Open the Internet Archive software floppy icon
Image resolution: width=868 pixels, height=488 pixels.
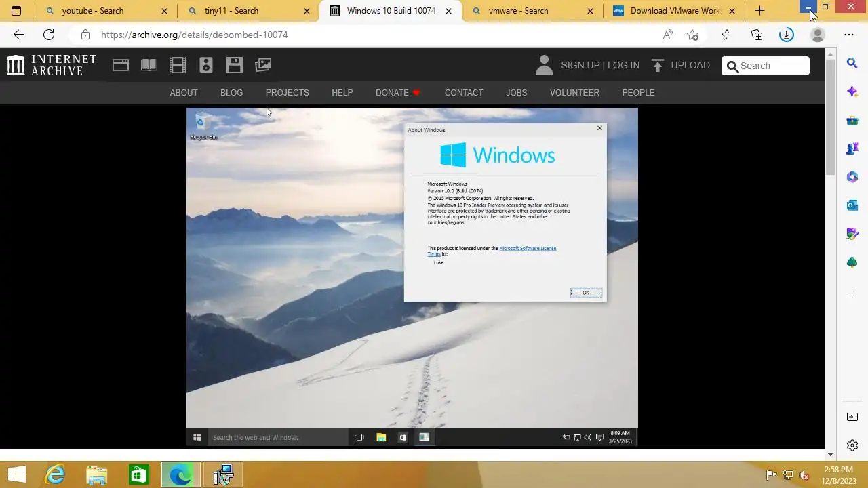[235, 65]
